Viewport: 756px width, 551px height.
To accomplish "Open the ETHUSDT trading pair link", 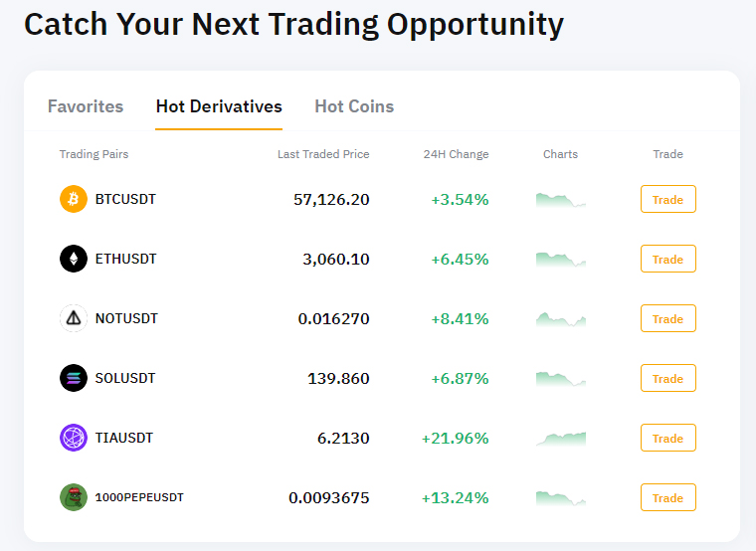I will [126, 259].
